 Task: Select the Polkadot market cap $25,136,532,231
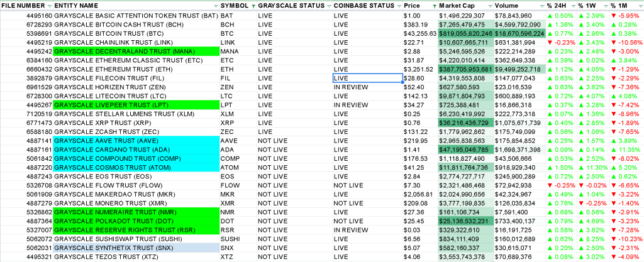(x=466, y=221)
